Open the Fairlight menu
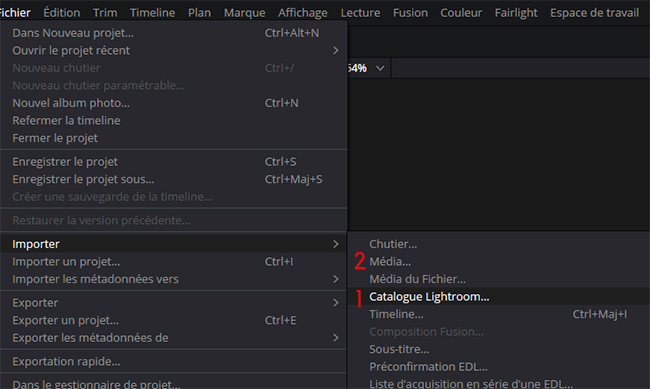This screenshot has height=389, width=650. tap(516, 13)
